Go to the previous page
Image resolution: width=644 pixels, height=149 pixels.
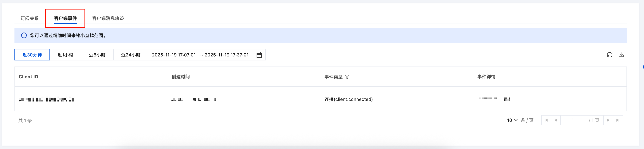pos(556,120)
